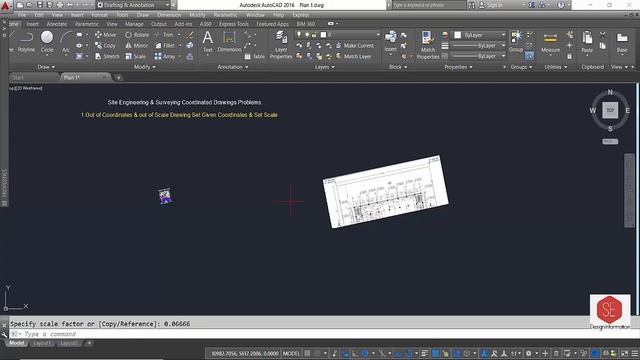Viewport: 640px width, 360px height.
Task: Toggle the grid display in status bar
Action: 307,353
